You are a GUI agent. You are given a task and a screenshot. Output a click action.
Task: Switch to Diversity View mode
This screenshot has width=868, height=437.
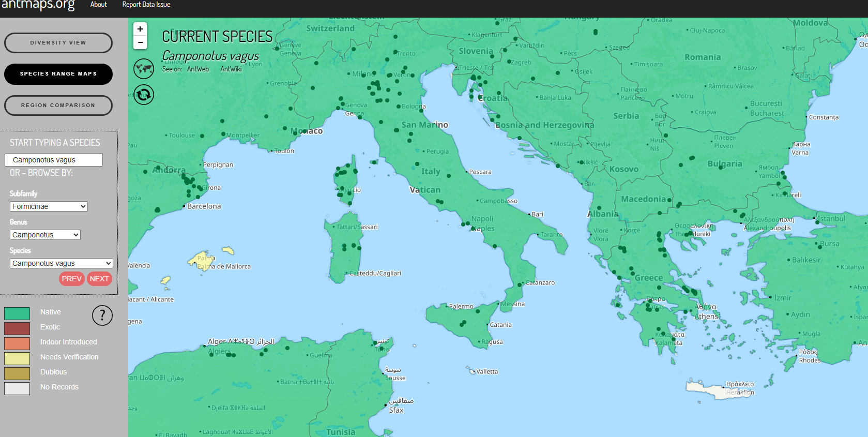pyautogui.click(x=58, y=43)
